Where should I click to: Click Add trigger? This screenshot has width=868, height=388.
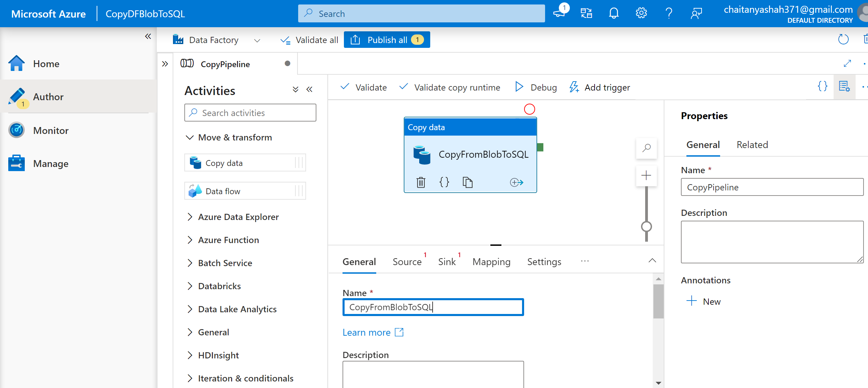[x=600, y=87]
